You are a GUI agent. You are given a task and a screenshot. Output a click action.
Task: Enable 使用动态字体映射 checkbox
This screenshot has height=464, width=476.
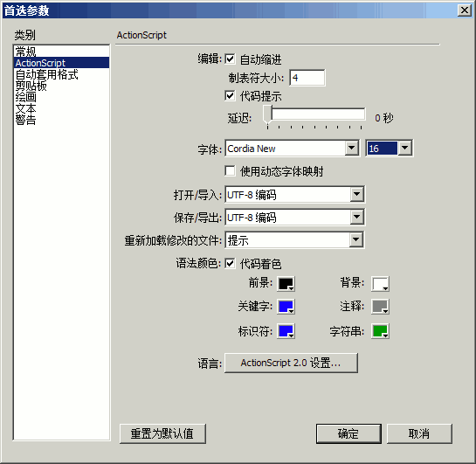230,170
